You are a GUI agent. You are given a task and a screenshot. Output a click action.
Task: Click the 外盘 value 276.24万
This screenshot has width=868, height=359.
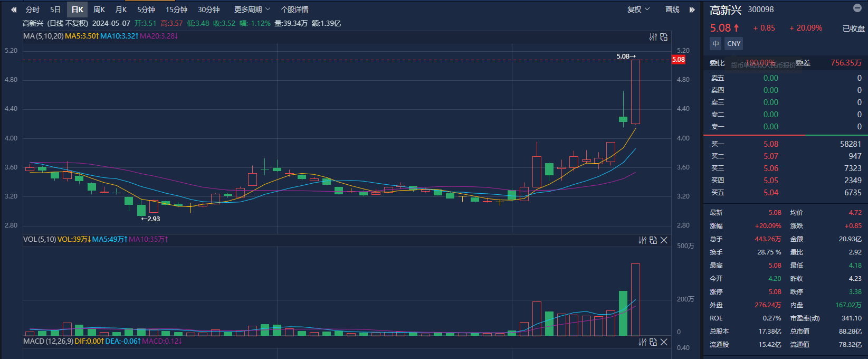768,305
